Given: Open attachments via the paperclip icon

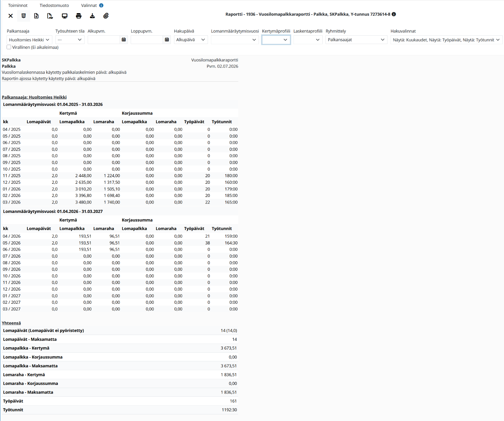Looking at the screenshot, I should (106, 16).
